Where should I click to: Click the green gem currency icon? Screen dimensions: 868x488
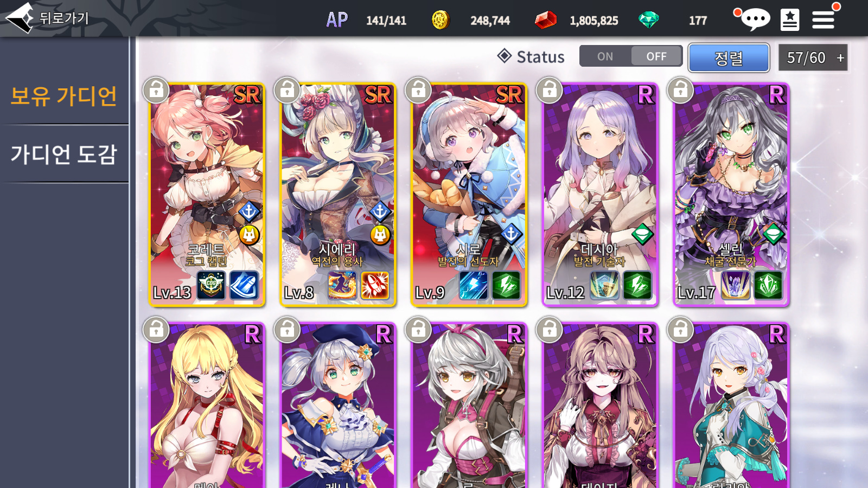pos(649,20)
